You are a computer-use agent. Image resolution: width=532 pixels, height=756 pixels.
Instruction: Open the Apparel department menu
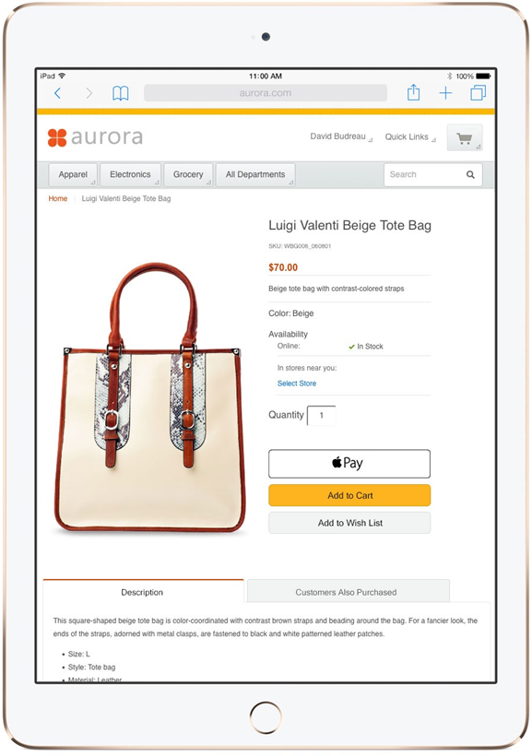(x=73, y=174)
